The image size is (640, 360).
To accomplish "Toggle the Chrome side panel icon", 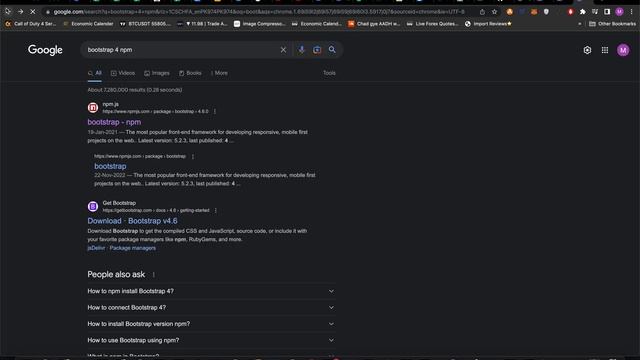I will click(x=607, y=12).
